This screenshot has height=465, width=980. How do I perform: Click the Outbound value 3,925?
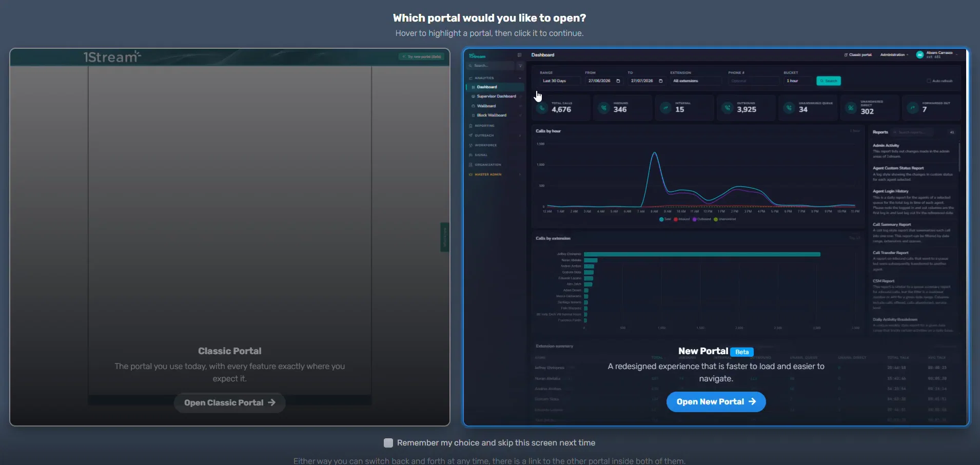pos(747,110)
